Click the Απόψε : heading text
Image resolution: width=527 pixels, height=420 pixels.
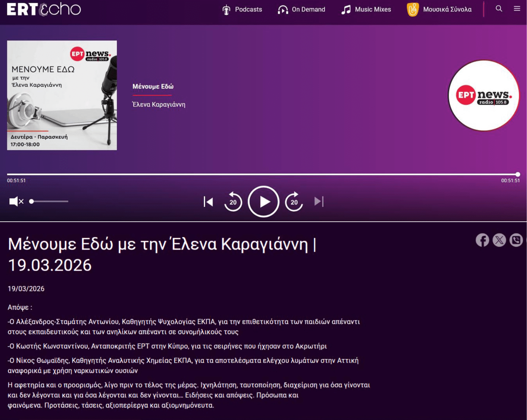(x=20, y=308)
